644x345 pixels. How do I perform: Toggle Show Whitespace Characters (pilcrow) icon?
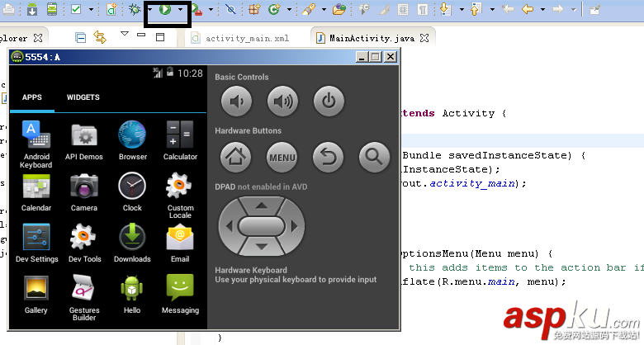click(x=423, y=9)
